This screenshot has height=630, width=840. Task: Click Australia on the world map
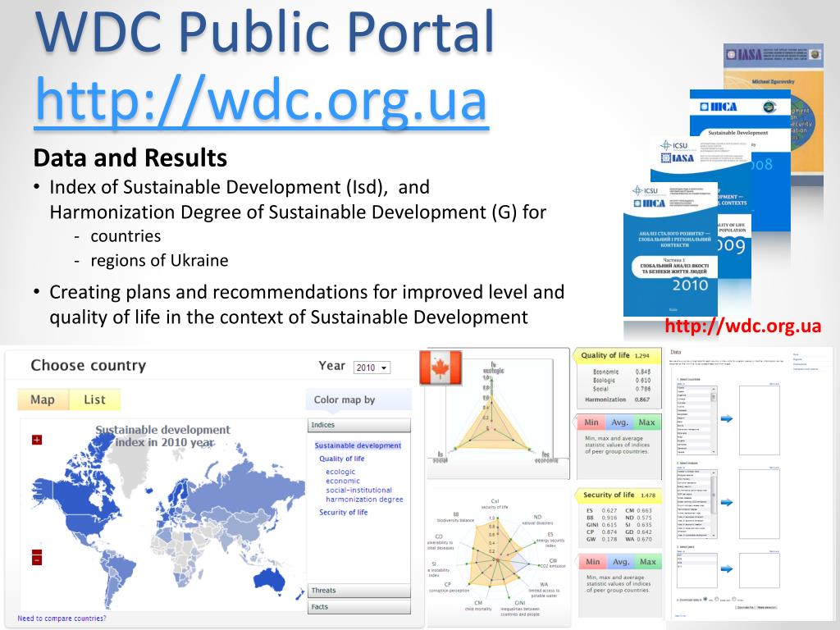(270, 578)
